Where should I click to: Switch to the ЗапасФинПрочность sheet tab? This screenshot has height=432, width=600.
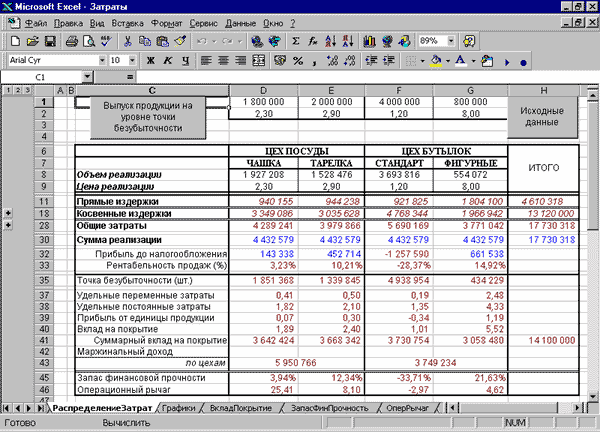click(330, 408)
